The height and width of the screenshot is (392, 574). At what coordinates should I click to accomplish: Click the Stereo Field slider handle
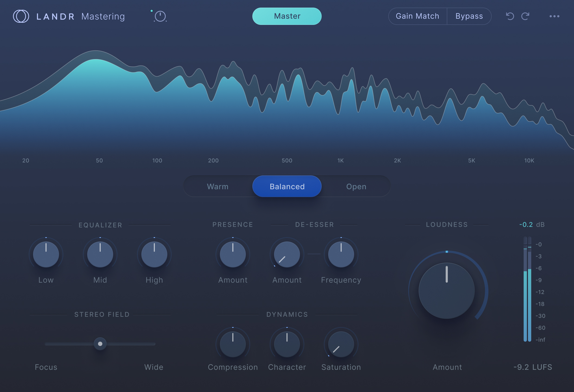pos(100,343)
